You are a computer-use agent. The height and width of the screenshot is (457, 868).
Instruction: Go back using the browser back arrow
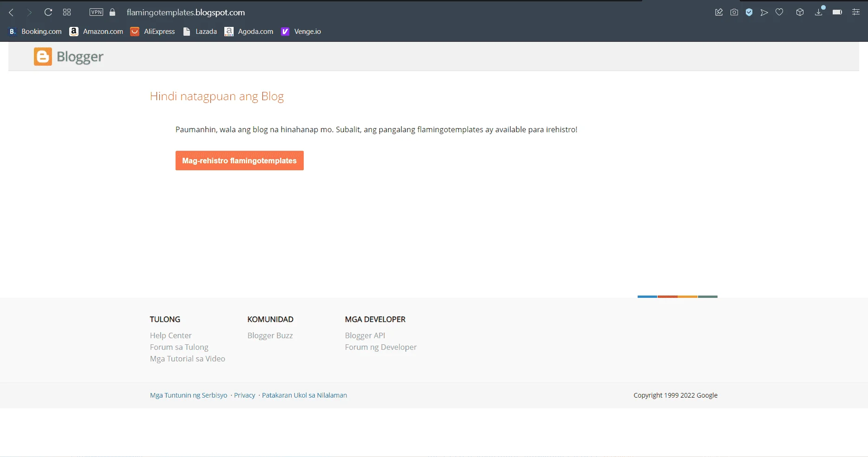[x=11, y=13]
